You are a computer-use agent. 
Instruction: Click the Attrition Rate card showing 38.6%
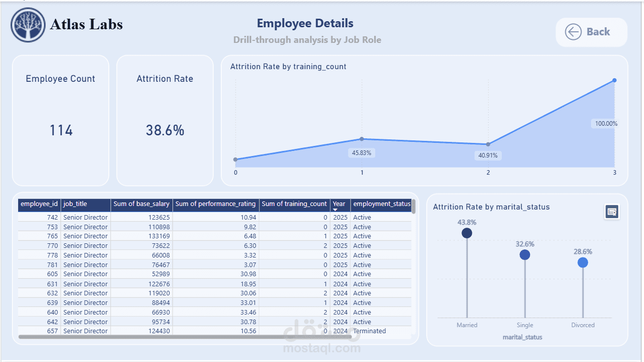coord(165,121)
